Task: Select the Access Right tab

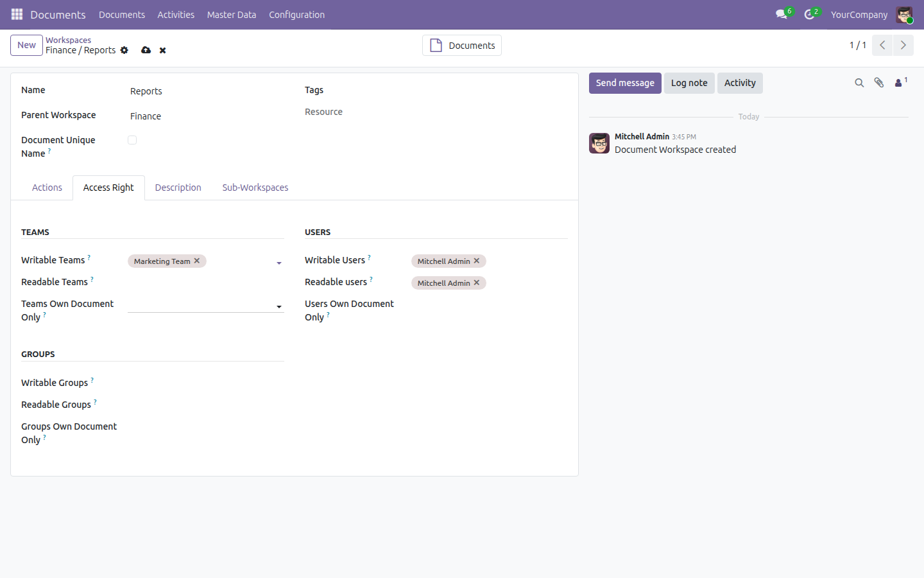Action: 108,188
